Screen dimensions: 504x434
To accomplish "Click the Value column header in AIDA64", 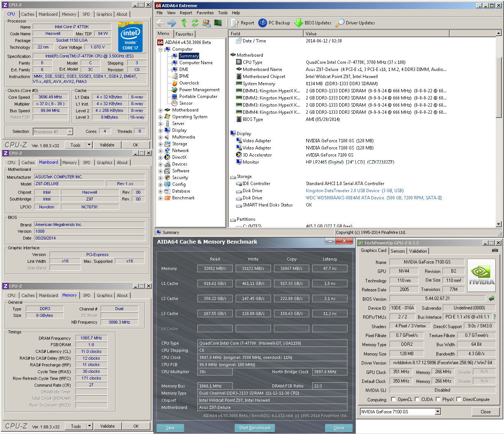I will pyautogui.click(x=376, y=33).
